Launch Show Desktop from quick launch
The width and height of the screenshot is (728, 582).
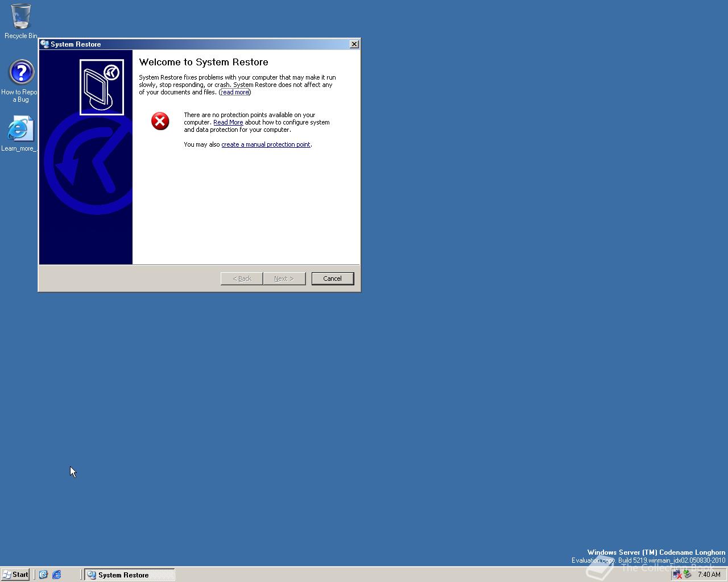click(x=43, y=575)
